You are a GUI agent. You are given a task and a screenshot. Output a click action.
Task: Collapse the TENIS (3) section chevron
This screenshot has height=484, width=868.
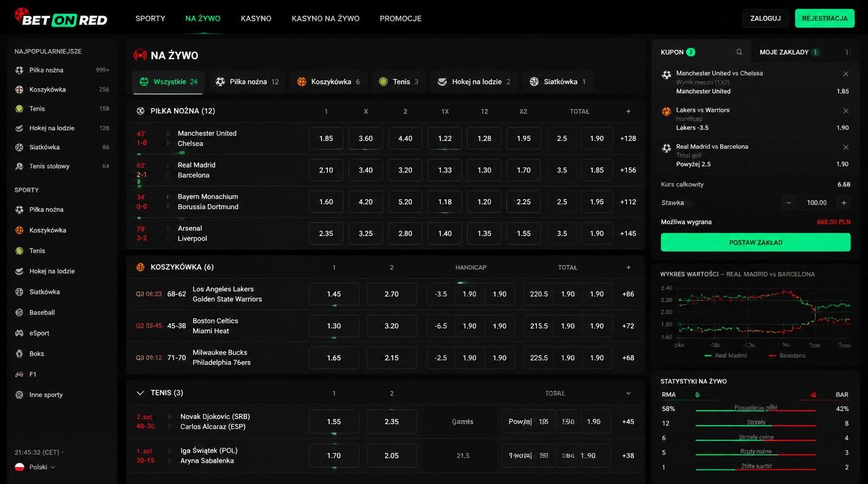[x=140, y=393]
